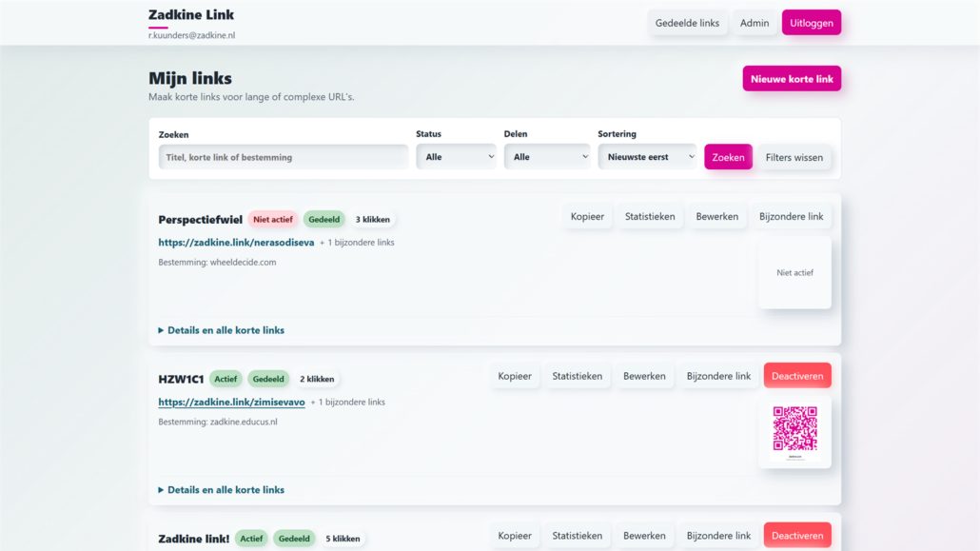Screen dimensions: 980x551
Task: Open the zadkine.link/nerasodiseva link
Action: tap(236, 242)
